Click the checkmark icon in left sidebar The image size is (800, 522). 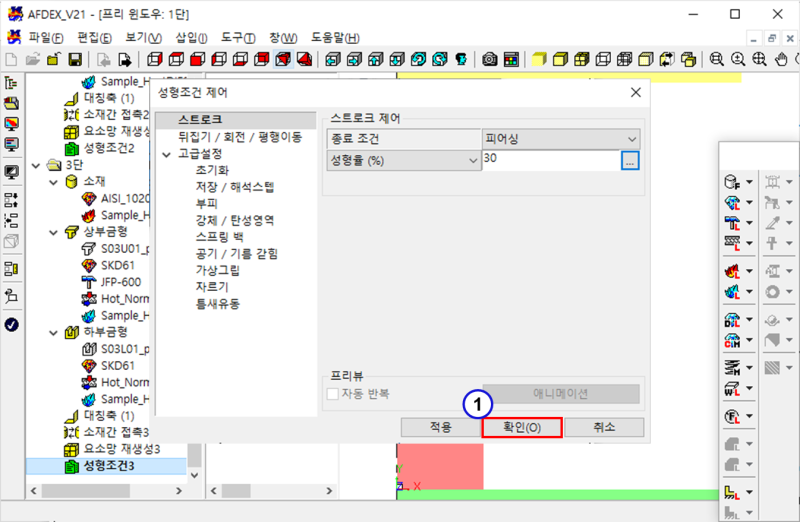12,324
